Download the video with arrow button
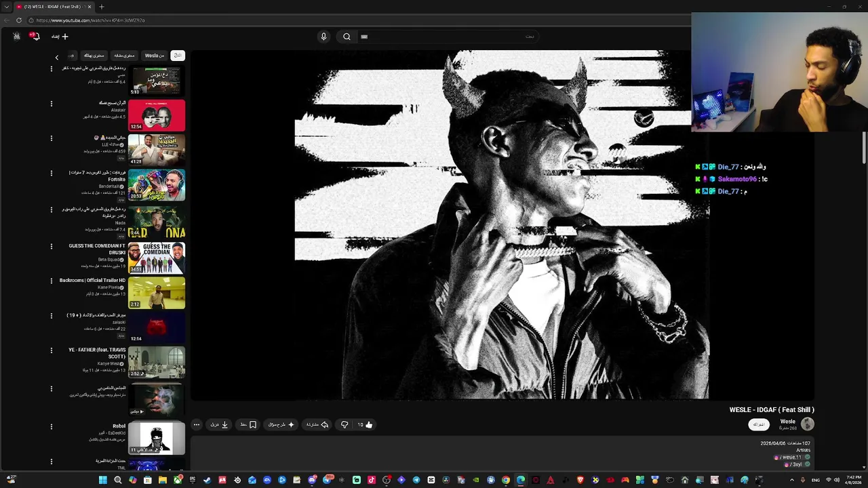Viewport: 868px width, 488px height. pos(219,425)
